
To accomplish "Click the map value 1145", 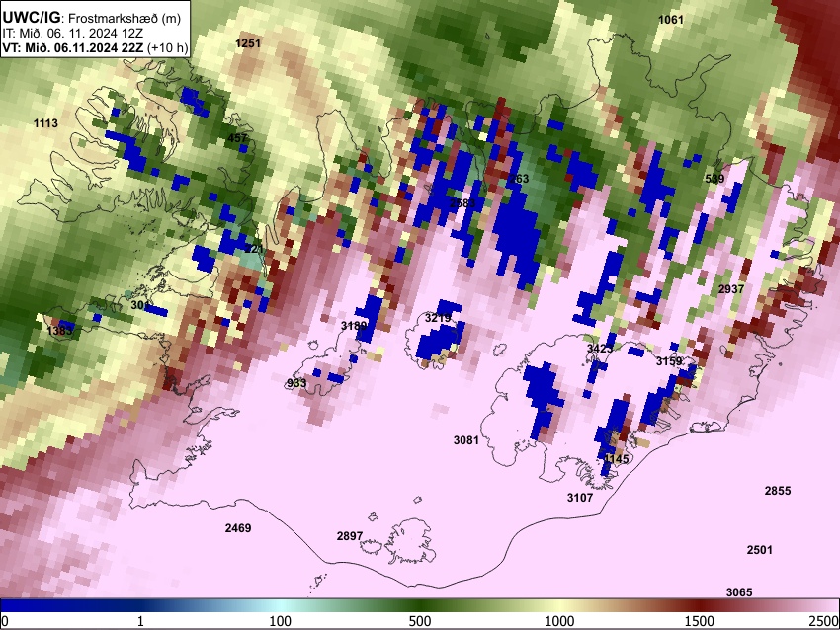I will [616, 459].
